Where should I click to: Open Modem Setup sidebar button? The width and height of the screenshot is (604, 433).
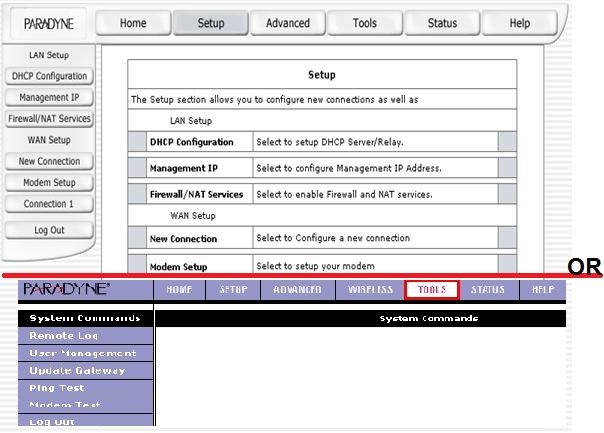pyautogui.click(x=49, y=183)
